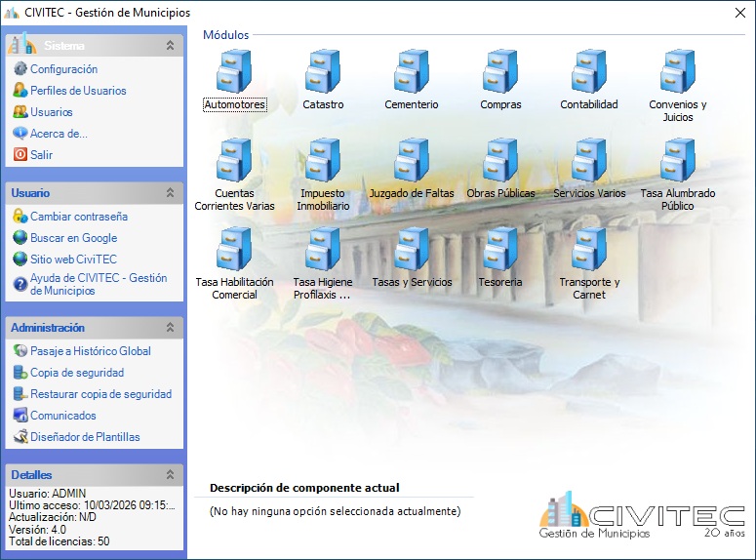Open the Automotores module cabinet icon
This screenshot has height=560, width=756.
(234, 71)
